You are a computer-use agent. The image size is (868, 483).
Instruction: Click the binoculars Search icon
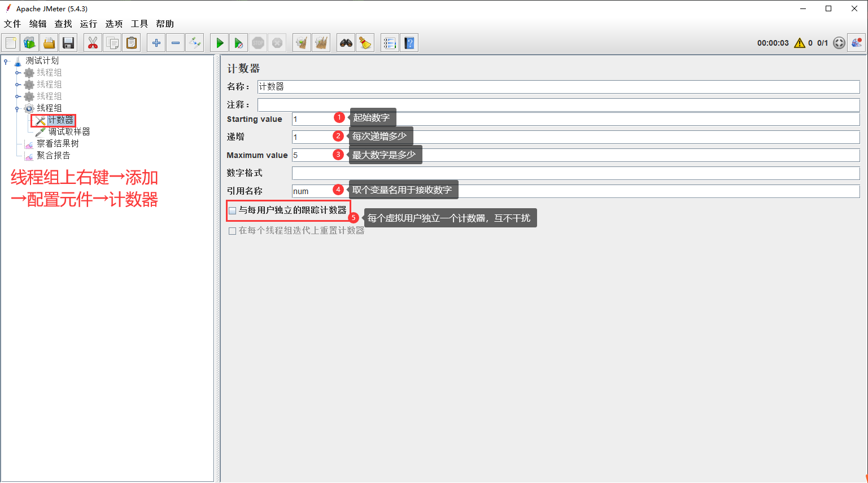tap(346, 43)
